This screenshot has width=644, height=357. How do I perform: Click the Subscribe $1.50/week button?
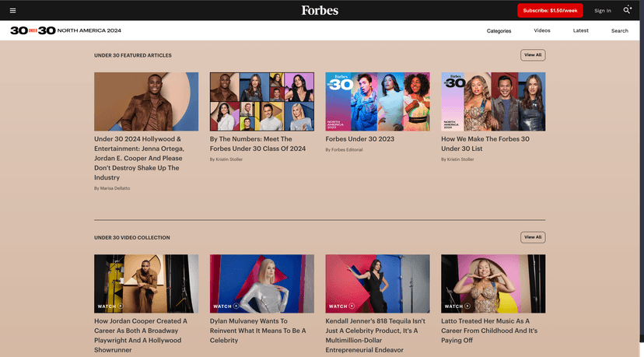(x=550, y=10)
